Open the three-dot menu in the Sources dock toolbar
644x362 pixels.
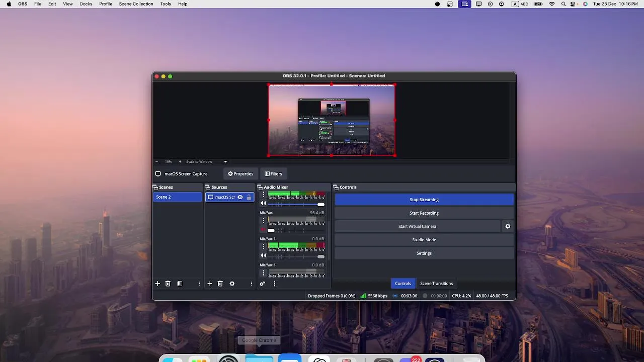[251, 284]
